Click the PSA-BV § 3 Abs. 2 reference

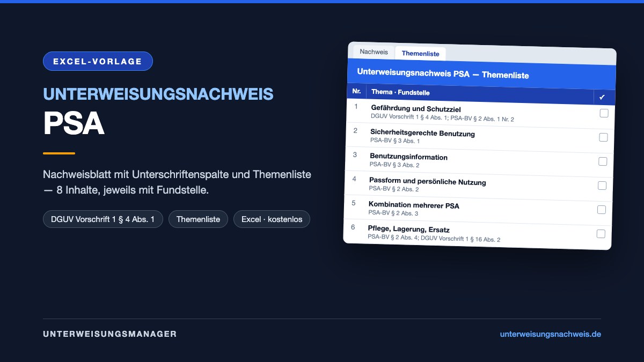click(394, 165)
